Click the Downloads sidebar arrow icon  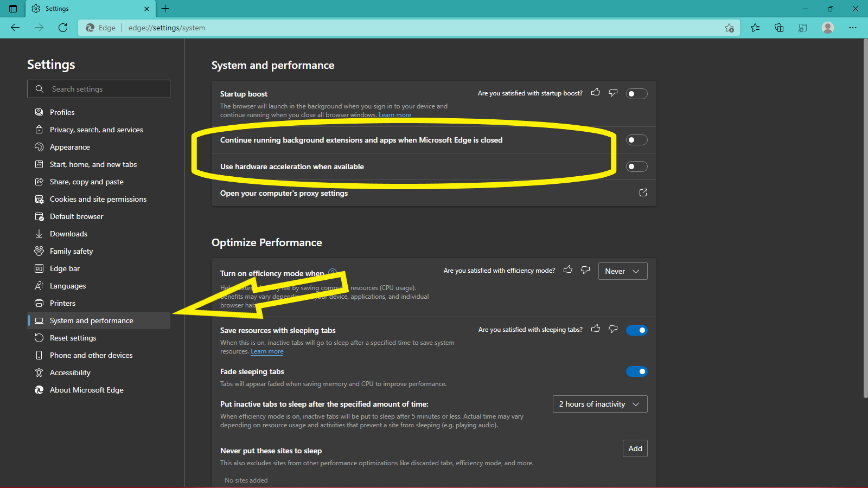39,234
